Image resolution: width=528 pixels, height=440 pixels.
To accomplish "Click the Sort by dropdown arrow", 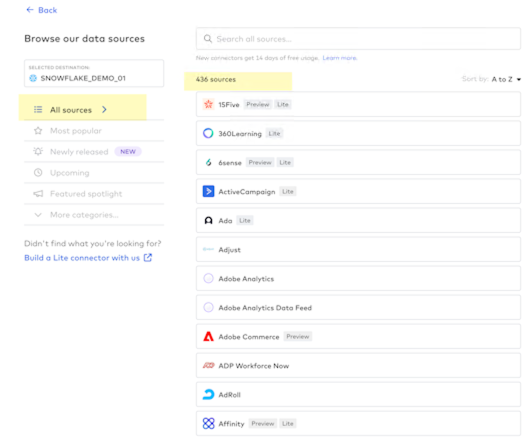I will [519, 80].
